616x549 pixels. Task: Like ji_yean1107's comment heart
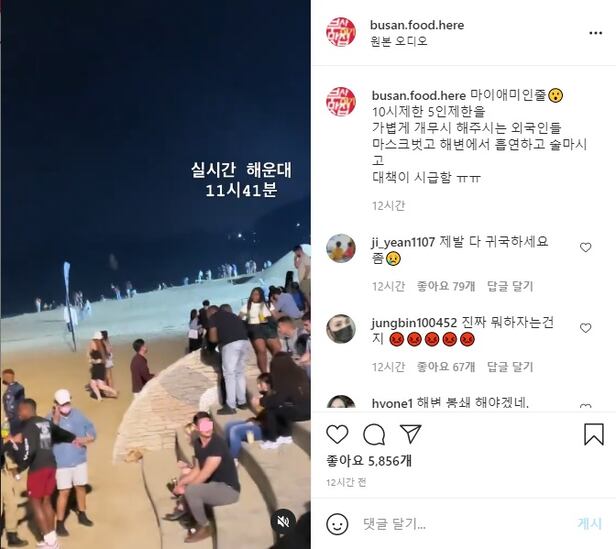point(585,247)
